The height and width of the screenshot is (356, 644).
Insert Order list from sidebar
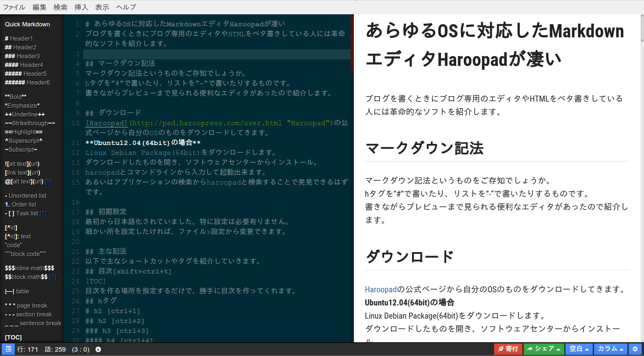[20, 204]
